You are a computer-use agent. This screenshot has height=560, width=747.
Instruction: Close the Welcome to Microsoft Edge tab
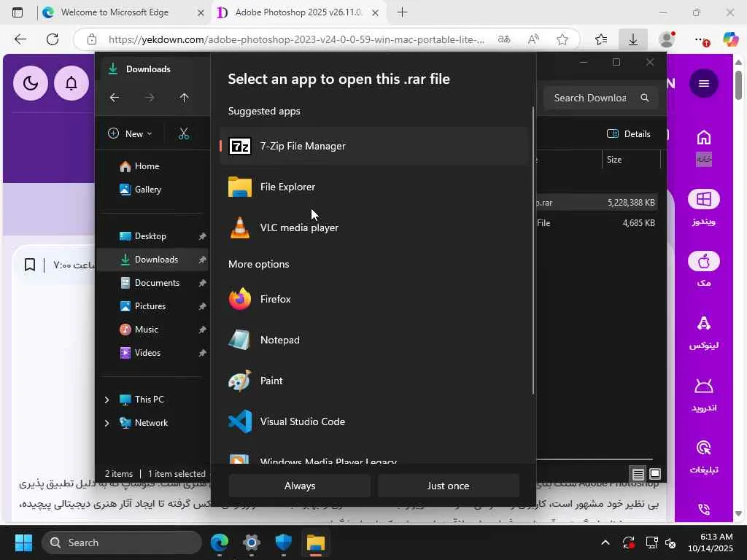pyautogui.click(x=201, y=13)
